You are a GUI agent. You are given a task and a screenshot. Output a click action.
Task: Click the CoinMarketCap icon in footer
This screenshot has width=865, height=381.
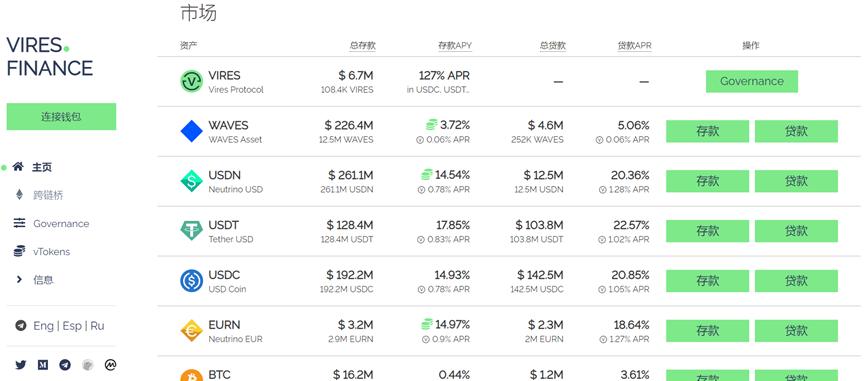111,364
